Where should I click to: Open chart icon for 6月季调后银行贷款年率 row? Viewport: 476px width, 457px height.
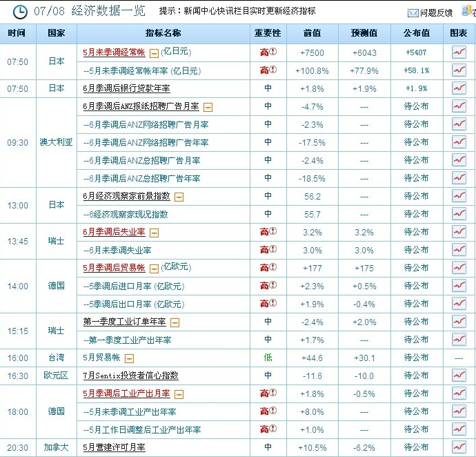click(x=459, y=88)
